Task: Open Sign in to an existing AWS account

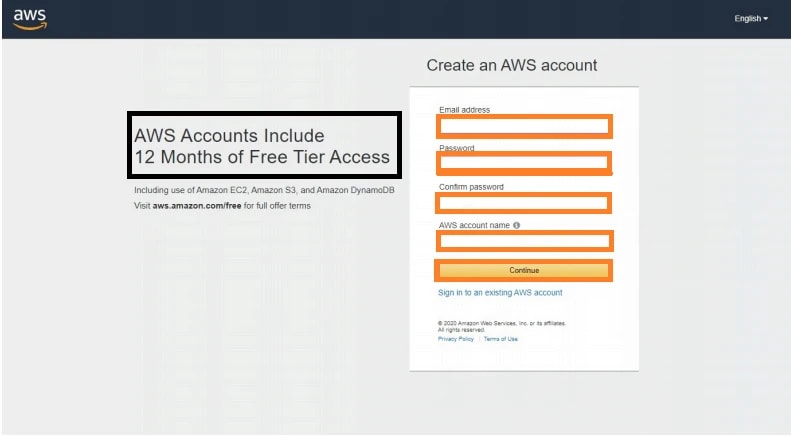Action: coord(500,293)
